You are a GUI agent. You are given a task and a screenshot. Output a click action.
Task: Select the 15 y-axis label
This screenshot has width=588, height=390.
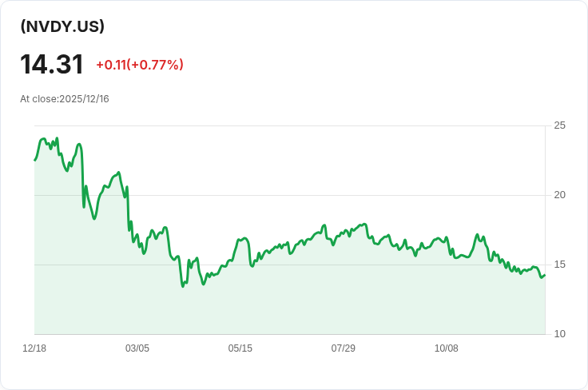tap(559, 265)
